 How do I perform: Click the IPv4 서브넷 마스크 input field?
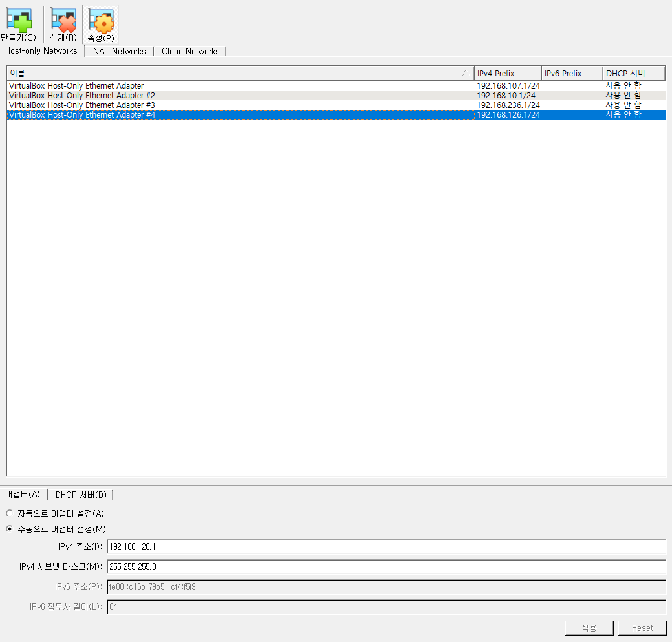click(x=386, y=566)
